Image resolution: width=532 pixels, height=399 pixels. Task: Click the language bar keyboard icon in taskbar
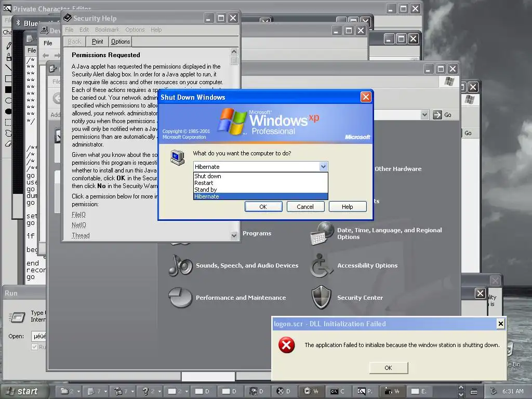pos(474,392)
